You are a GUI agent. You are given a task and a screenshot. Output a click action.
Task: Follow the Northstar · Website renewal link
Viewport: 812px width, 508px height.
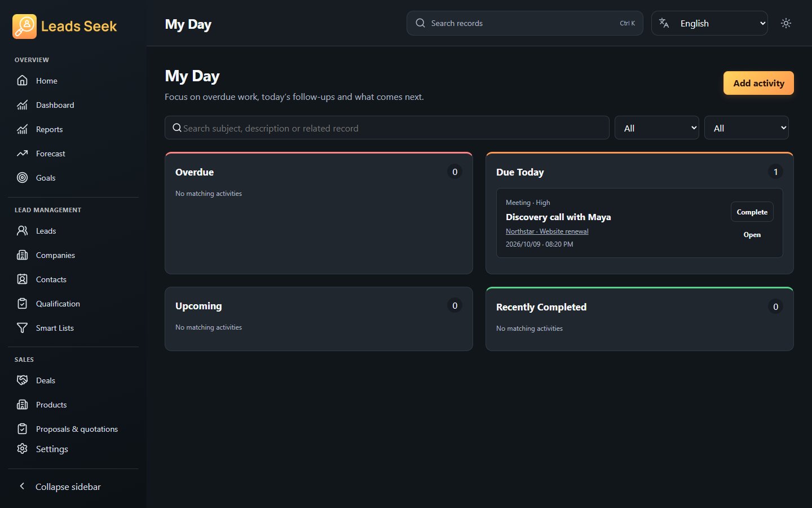[x=547, y=231]
